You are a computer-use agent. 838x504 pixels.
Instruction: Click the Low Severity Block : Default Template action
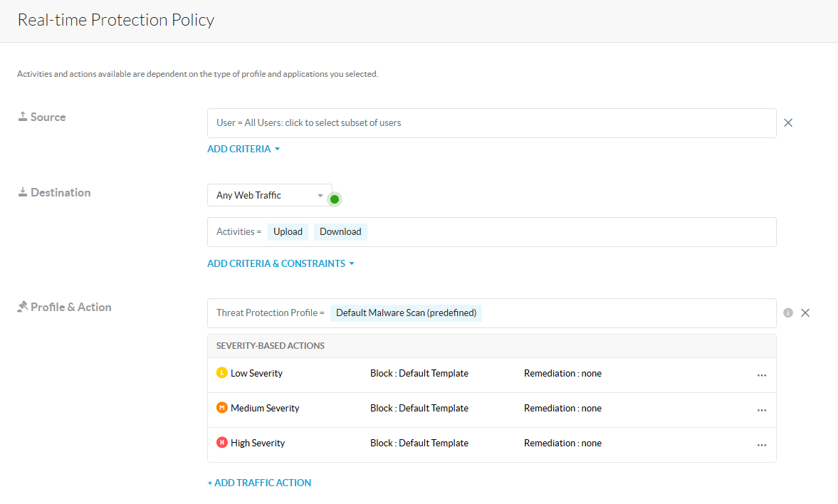[419, 373]
